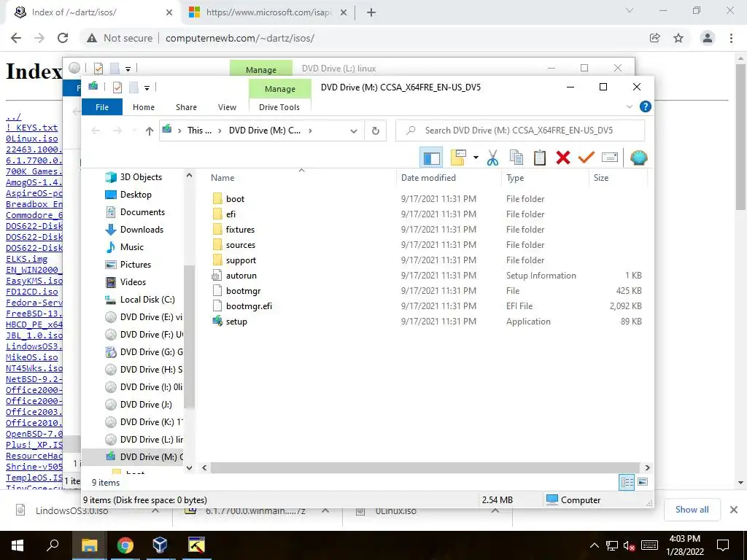
Task: Switch to the Share ribbon tab
Action: (x=186, y=107)
